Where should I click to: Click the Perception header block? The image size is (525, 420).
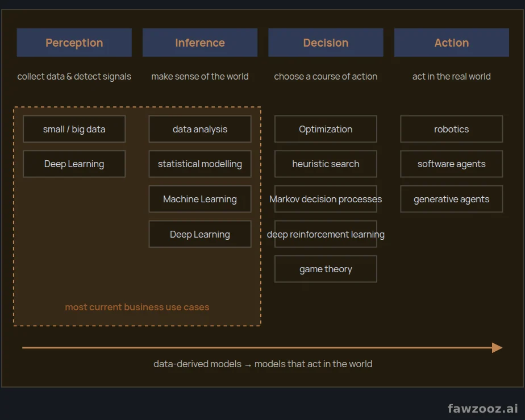pos(74,43)
